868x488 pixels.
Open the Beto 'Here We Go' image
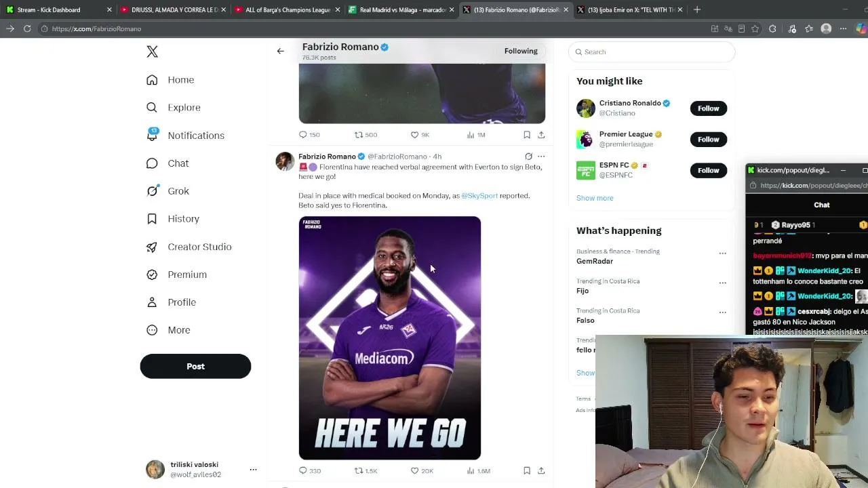pyautogui.click(x=390, y=338)
